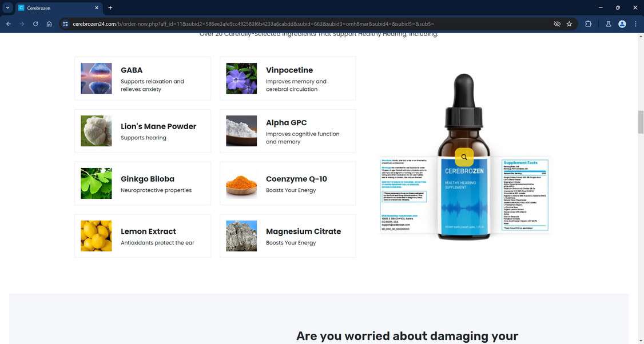Click the Ginkgo Biloba heading
The image size is (644, 344).
point(148,179)
